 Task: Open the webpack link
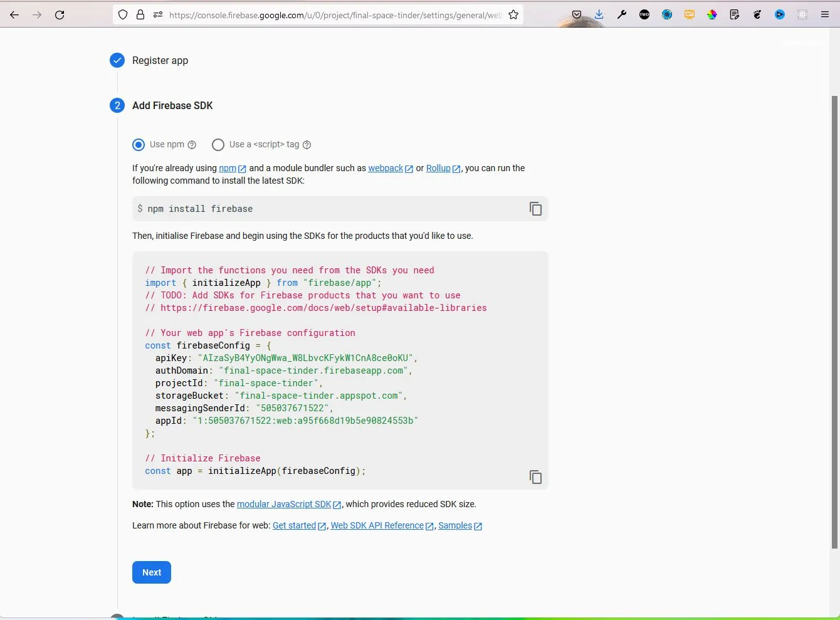pyautogui.click(x=391, y=168)
